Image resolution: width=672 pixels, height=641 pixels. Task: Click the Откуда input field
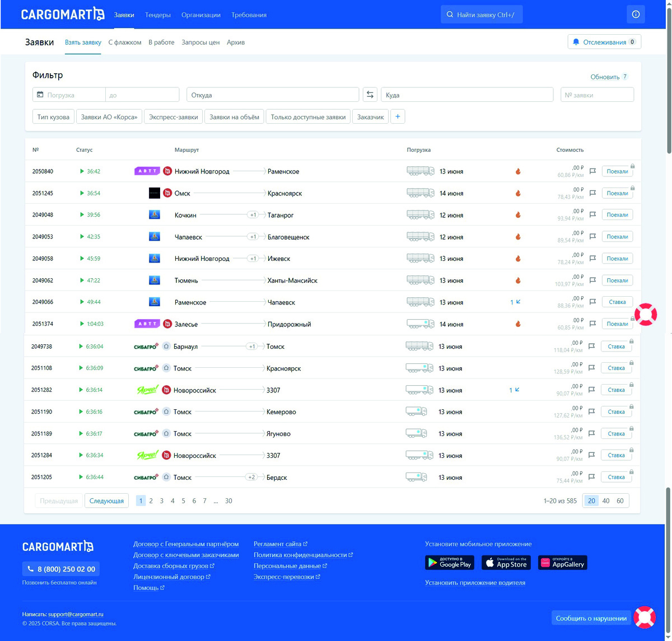tap(273, 95)
